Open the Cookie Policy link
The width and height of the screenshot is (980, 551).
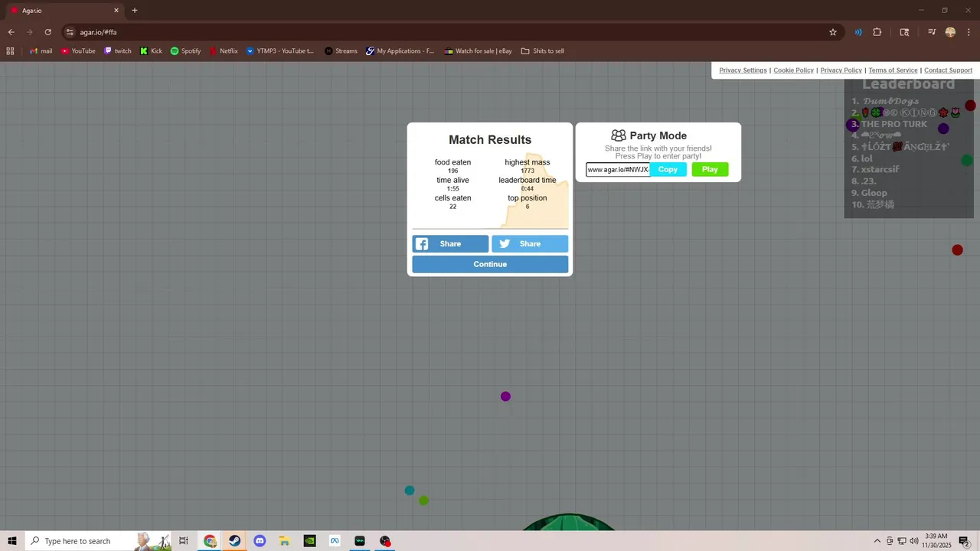pyautogui.click(x=793, y=70)
